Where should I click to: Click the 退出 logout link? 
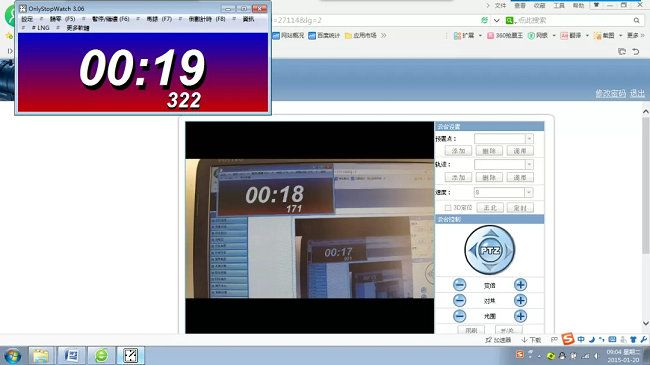tap(638, 93)
